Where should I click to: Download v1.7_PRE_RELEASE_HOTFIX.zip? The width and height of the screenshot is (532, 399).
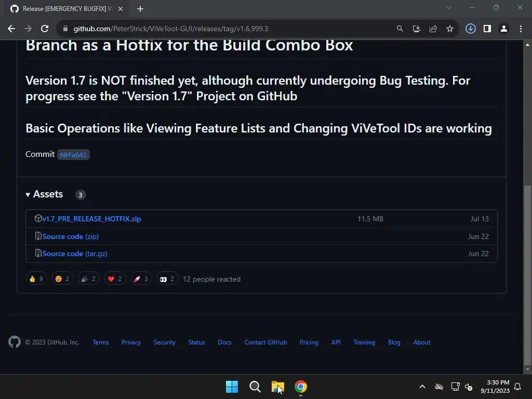(x=91, y=219)
